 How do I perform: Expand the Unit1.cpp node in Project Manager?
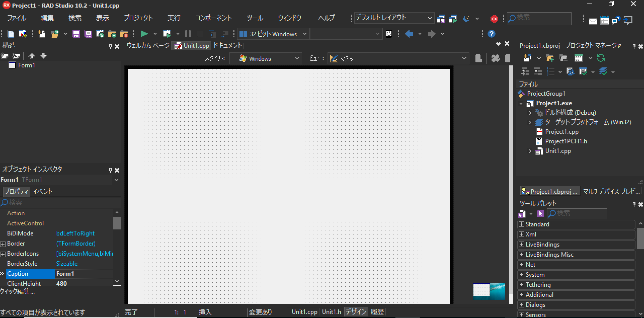pos(530,151)
